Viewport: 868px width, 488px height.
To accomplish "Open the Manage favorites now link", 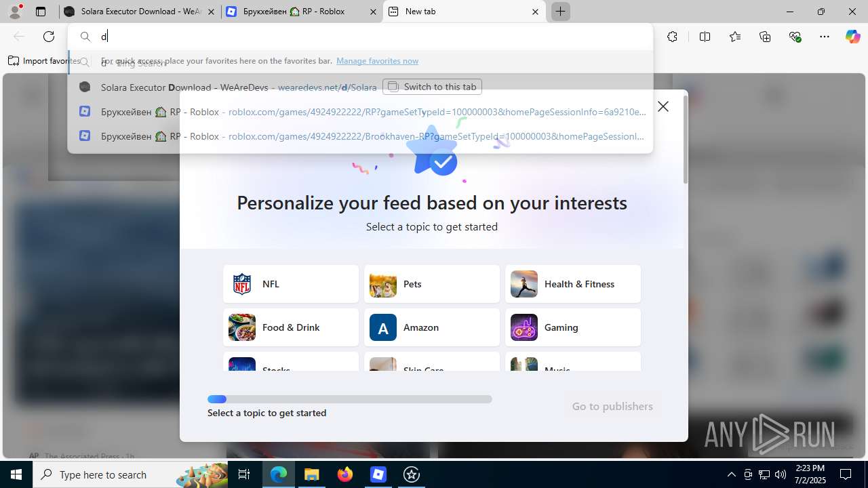I will pyautogui.click(x=377, y=61).
